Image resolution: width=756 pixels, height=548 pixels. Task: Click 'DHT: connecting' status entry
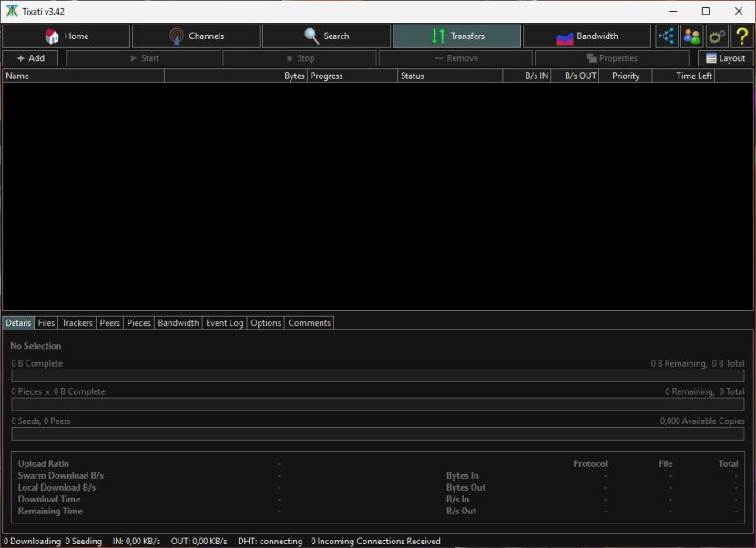(270, 542)
